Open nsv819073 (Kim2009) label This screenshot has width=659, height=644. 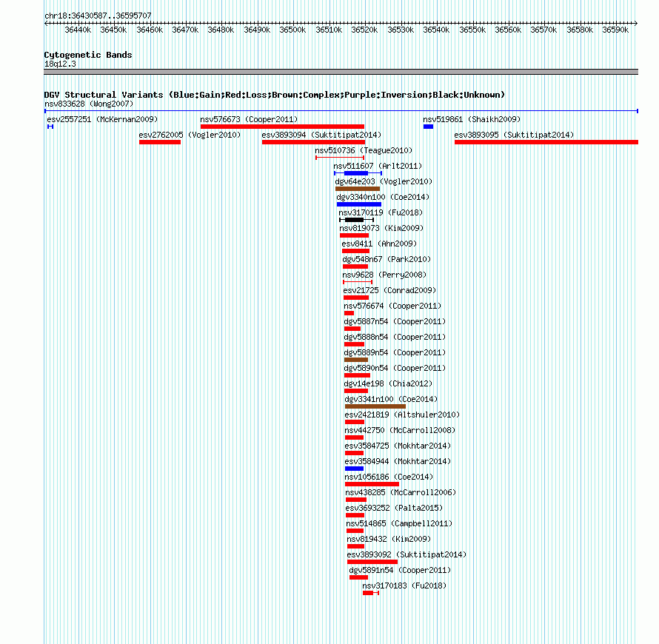[x=381, y=228]
